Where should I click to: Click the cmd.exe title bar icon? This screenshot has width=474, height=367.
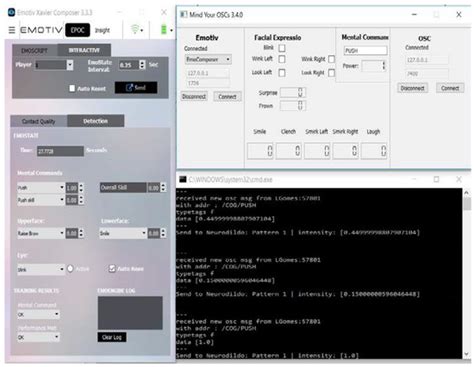pos(183,180)
